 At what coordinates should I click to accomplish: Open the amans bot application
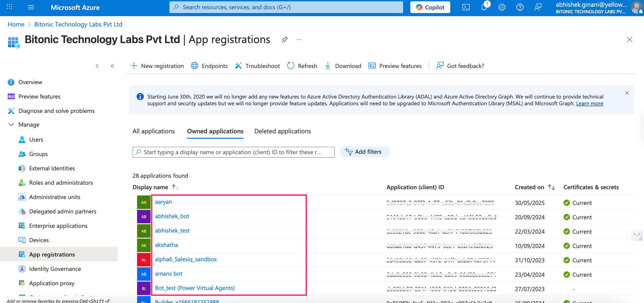169,274
